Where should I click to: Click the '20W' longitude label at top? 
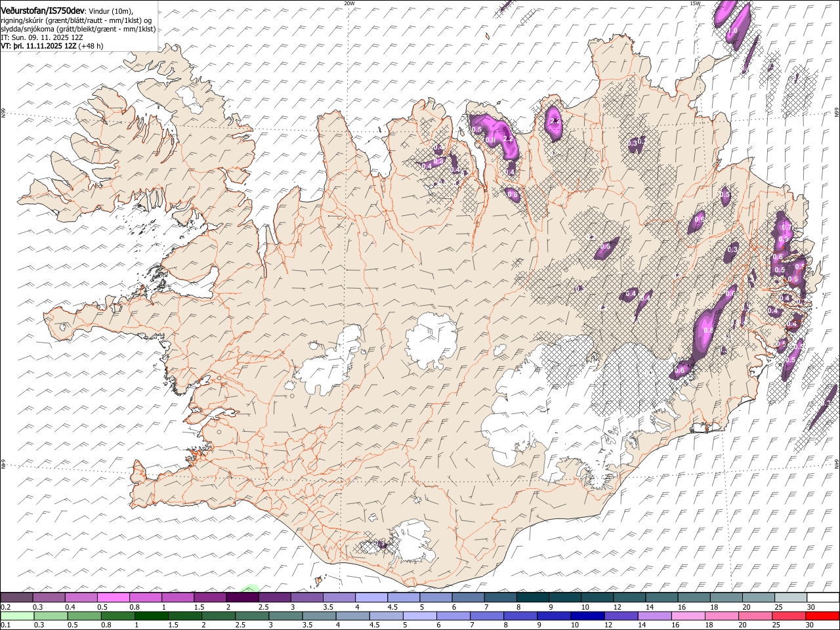(x=349, y=3)
